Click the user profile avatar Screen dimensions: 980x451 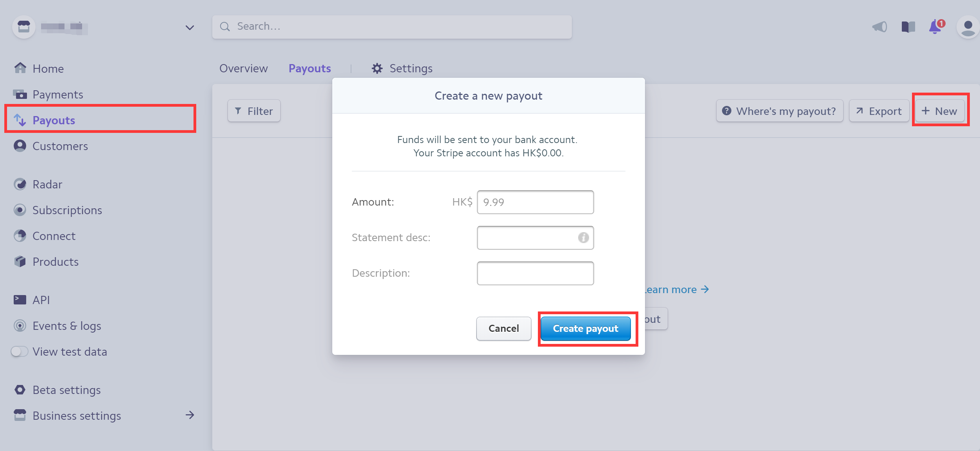[x=967, y=27]
